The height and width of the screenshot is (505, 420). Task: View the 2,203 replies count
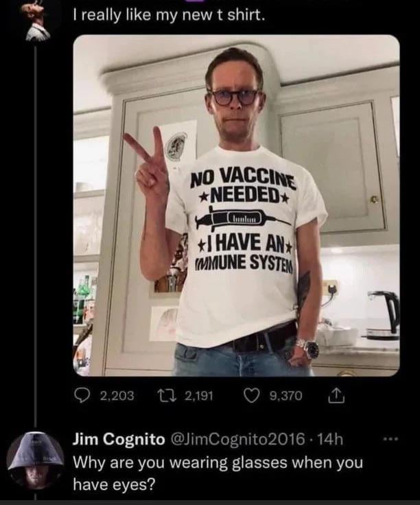[x=117, y=396]
